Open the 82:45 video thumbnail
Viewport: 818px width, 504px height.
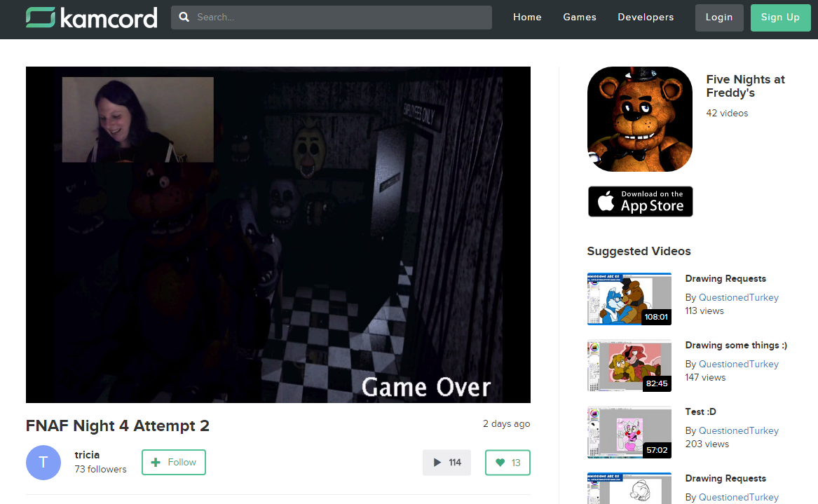point(629,366)
